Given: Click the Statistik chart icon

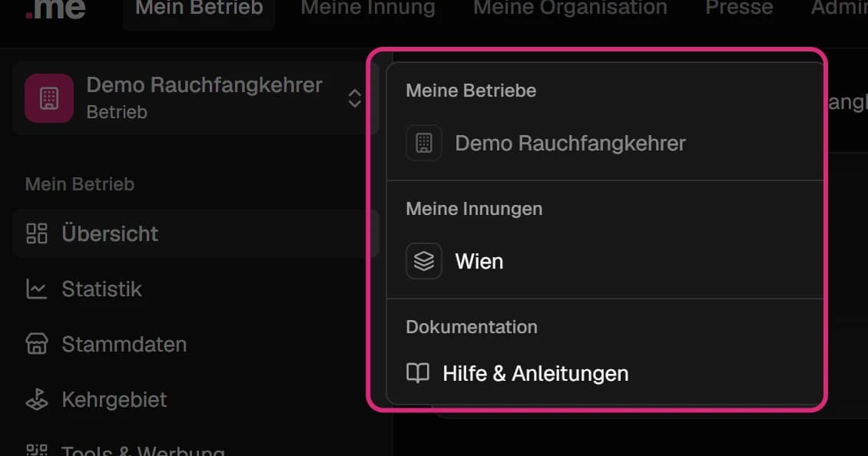Looking at the screenshot, I should pos(37,289).
